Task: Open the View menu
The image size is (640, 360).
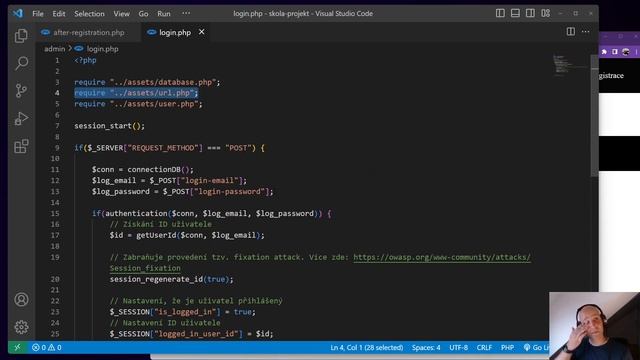Action: click(x=121, y=13)
